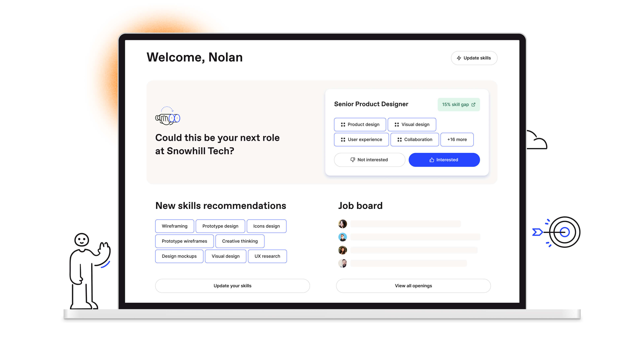Click the external link icon on skill gap badge

473,105
